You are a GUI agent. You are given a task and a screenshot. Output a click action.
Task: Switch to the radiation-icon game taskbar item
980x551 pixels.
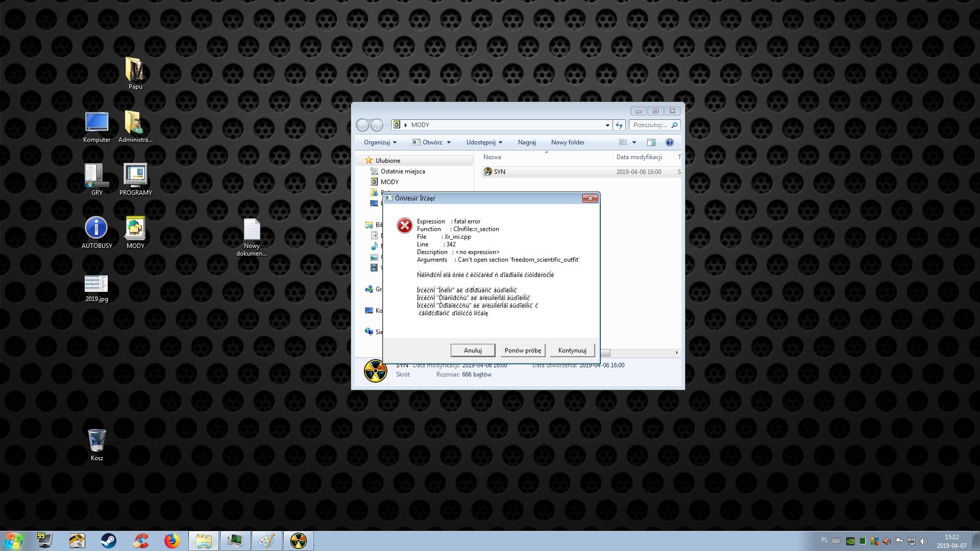[299, 541]
